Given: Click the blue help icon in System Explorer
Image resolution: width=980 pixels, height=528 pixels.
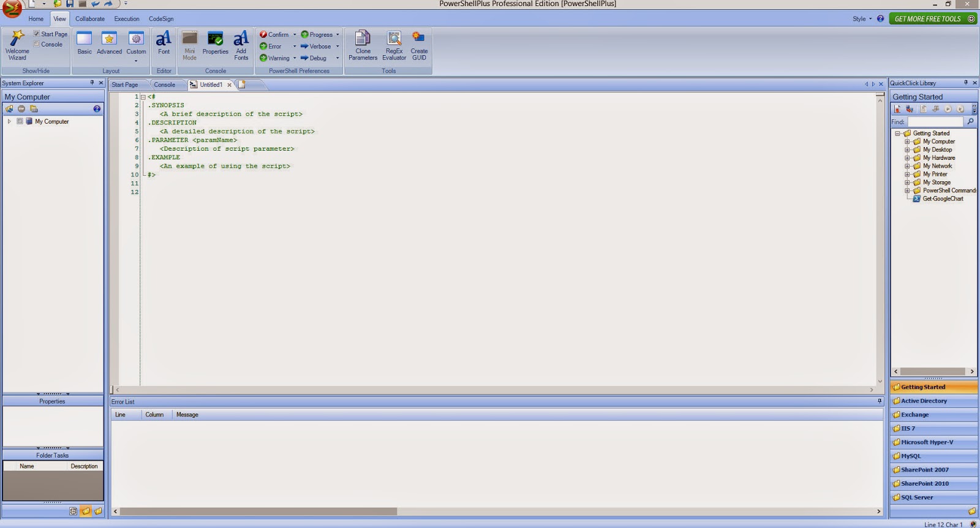Looking at the screenshot, I should (x=97, y=109).
